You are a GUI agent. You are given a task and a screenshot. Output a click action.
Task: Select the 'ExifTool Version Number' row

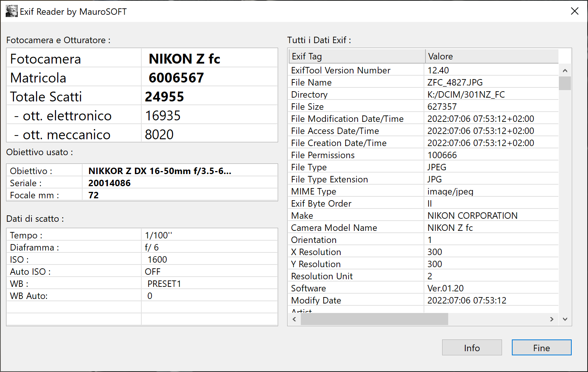click(424, 70)
